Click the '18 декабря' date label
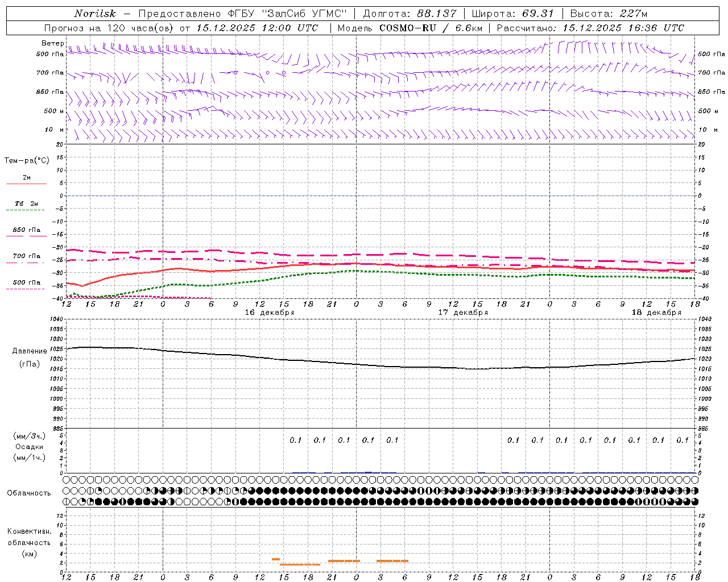Image resolution: width=728 pixels, height=582 pixels. (x=656, y=313)
